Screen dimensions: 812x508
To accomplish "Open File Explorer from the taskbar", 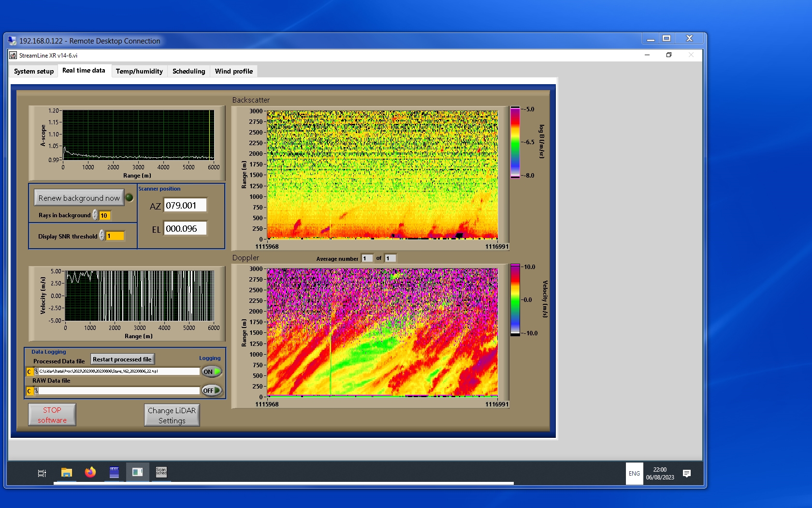I will click(x=66, y=473).
